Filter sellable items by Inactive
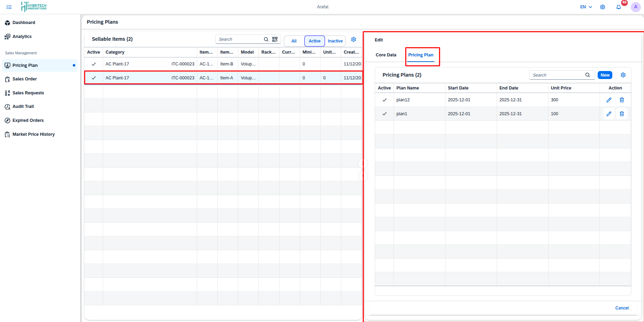The height and width of the screenshot is (322, 644). pyautogui.click(x=335, y=41)
